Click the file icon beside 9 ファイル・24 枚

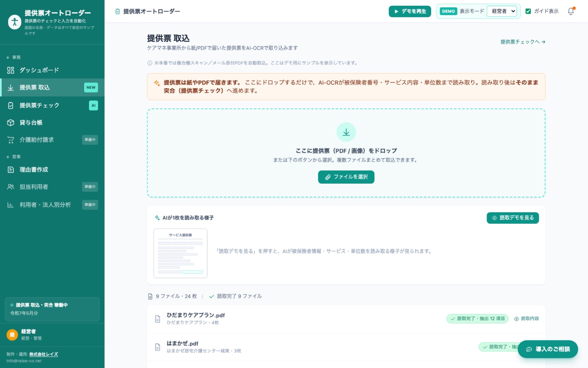coord(150,296)
